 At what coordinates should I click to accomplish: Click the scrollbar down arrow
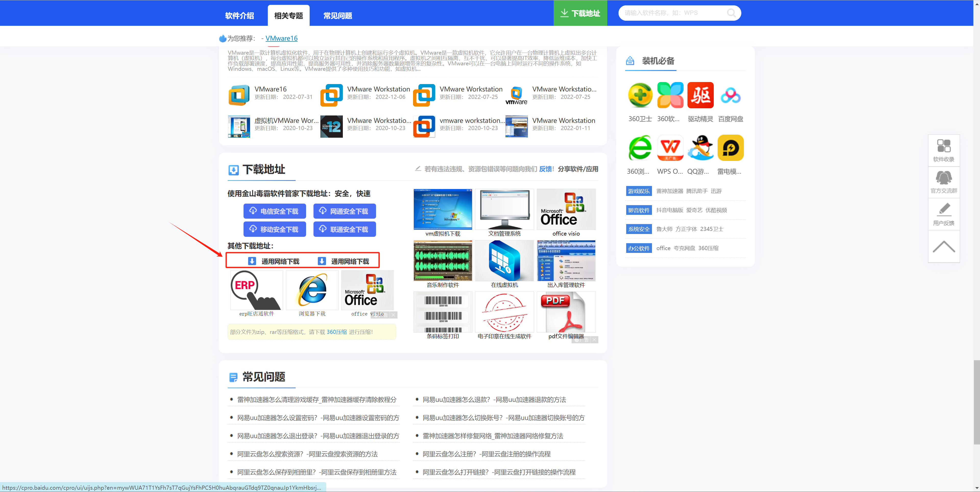pos(977,488)
